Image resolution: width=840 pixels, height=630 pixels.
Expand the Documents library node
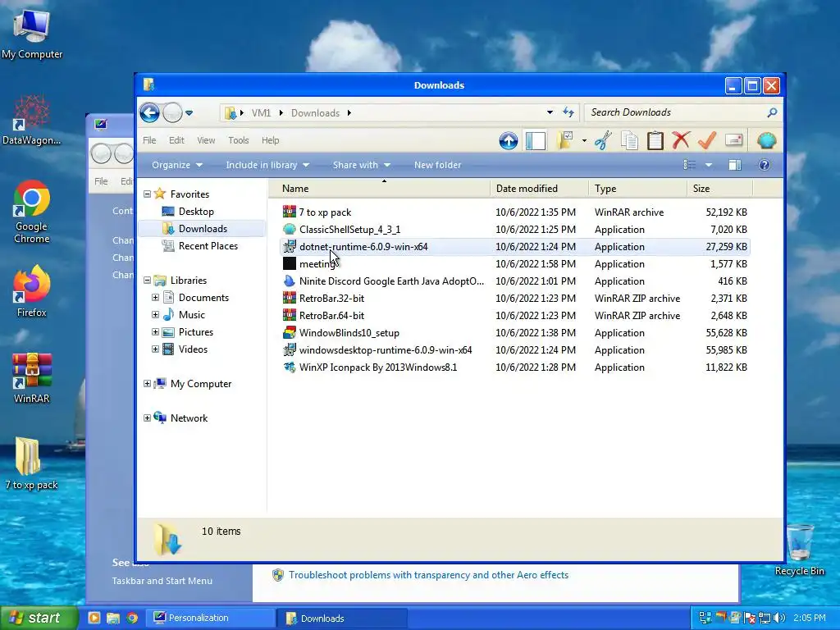(155, 297)
